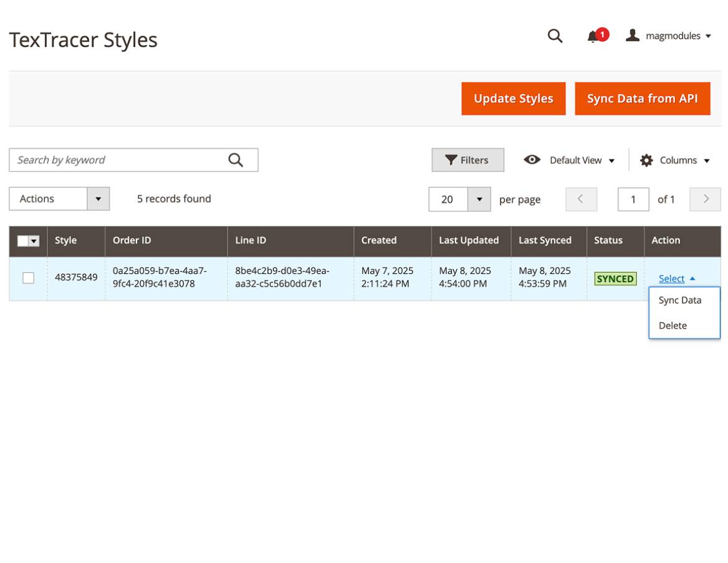Click the current page number field
This screenshot has height=563, width=728.
[x=633, y=199]
